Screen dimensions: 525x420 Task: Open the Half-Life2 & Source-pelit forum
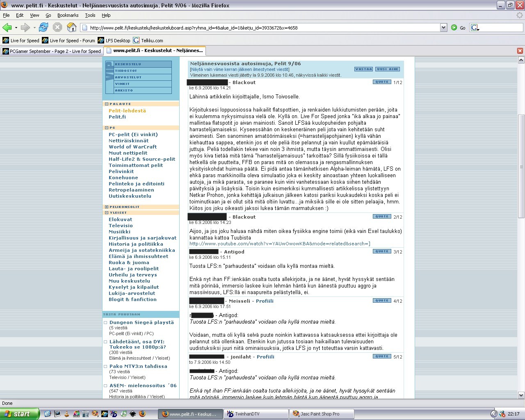[x=142, y=159]
